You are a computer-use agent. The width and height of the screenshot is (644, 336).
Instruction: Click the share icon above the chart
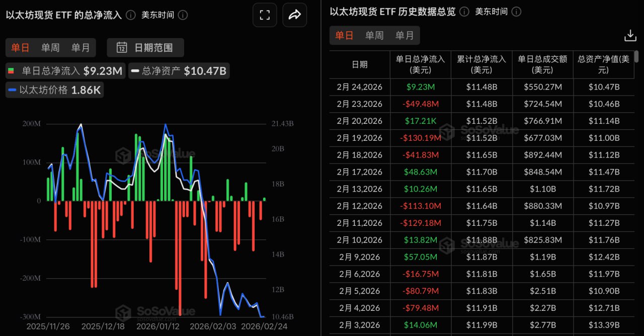click(295, 15)
